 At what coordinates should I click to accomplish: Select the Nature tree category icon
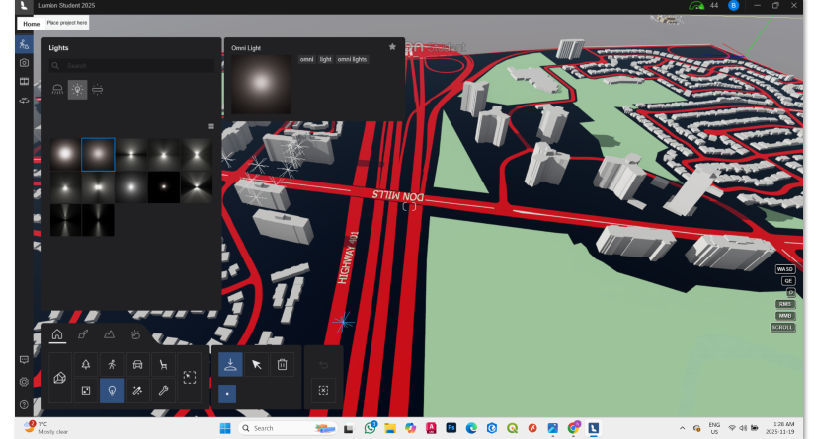[x=85, y=366]
